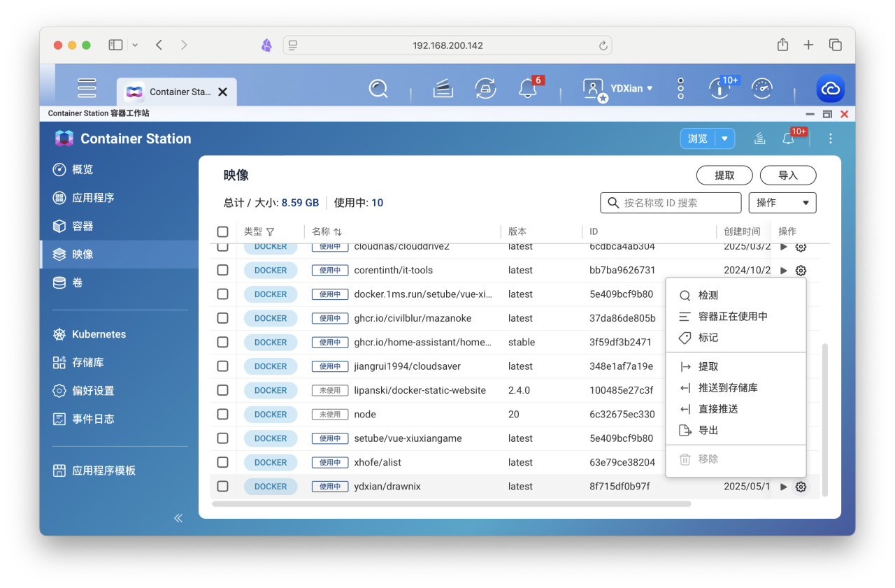Viewport: 895px width, 588px height.
Task: Tick the checkbox for node image
Action: 222,415
